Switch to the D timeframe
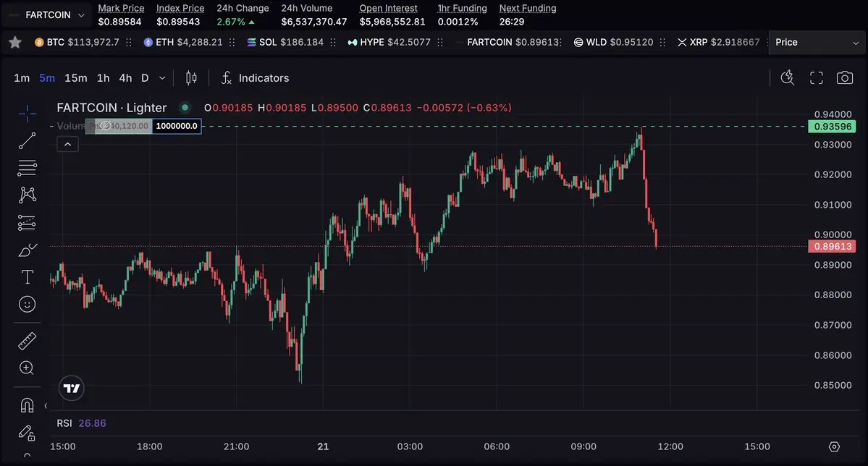The height and width of the screenshot is (466, 868). click(x=145, y=78)
